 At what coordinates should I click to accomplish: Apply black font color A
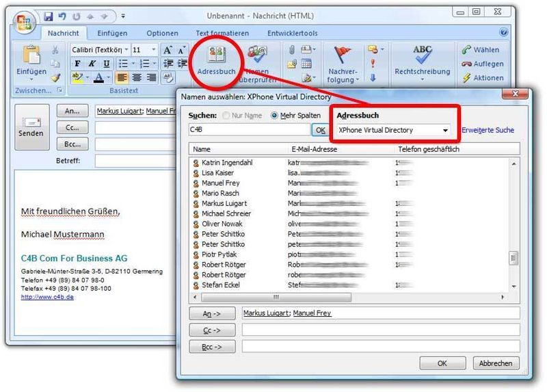pyautogui.click(x=99, y=77)
